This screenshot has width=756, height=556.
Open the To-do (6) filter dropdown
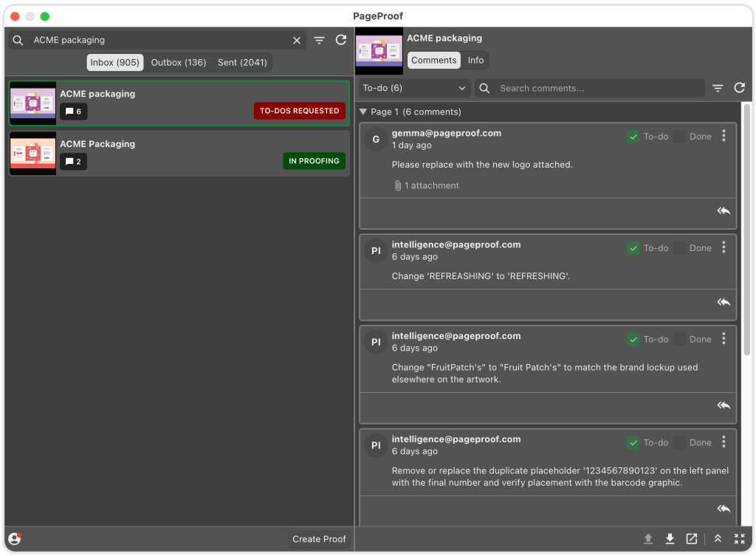pos(413,89)
